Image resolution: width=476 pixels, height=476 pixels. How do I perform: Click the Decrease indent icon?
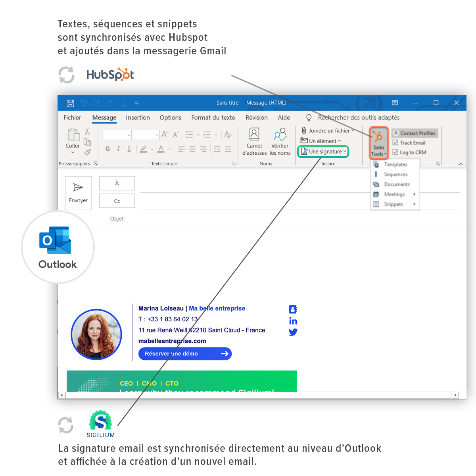(217, 149)
